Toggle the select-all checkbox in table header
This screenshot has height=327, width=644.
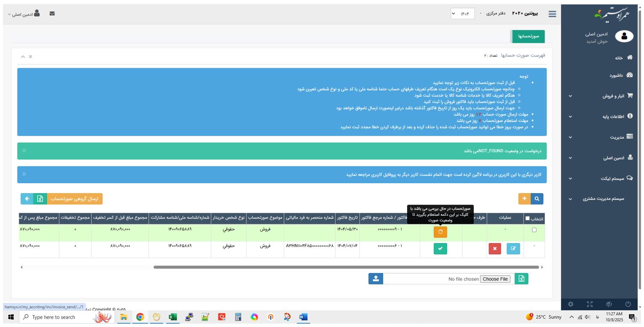[527, 218]
